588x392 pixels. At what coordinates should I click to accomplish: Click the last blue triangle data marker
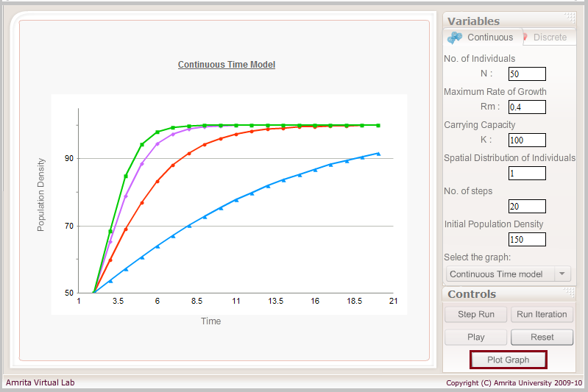378,154
